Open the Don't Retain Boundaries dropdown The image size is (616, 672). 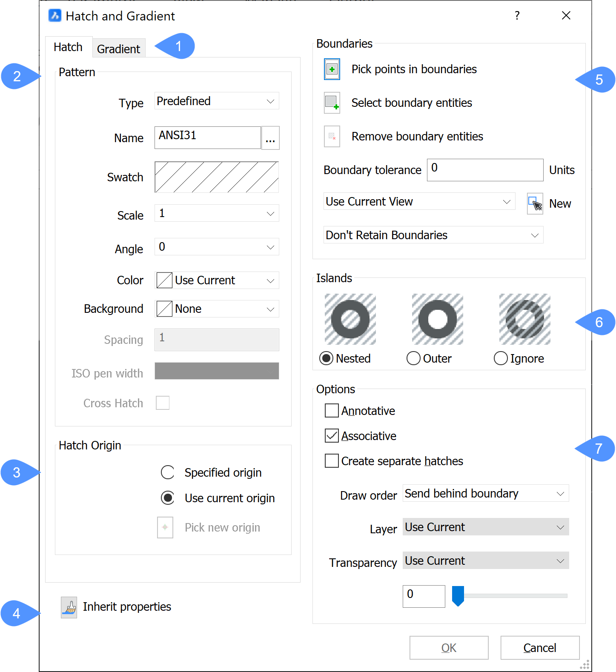tap(433, 235)
